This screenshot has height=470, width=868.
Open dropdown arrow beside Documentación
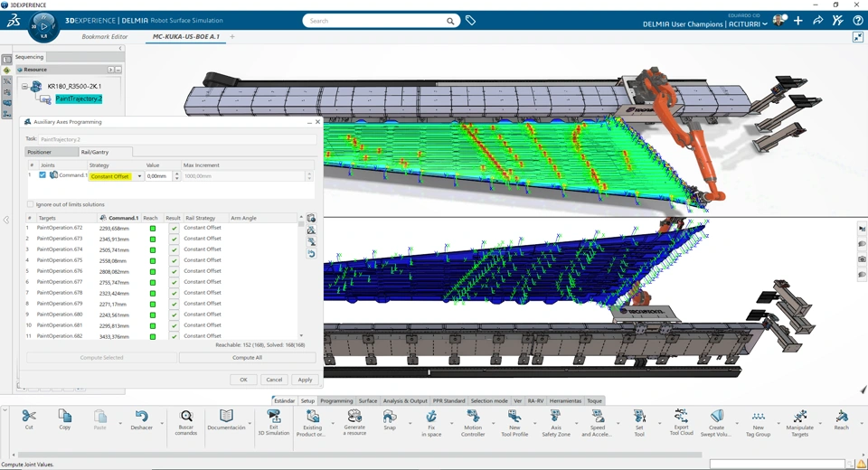pos(250,424)
